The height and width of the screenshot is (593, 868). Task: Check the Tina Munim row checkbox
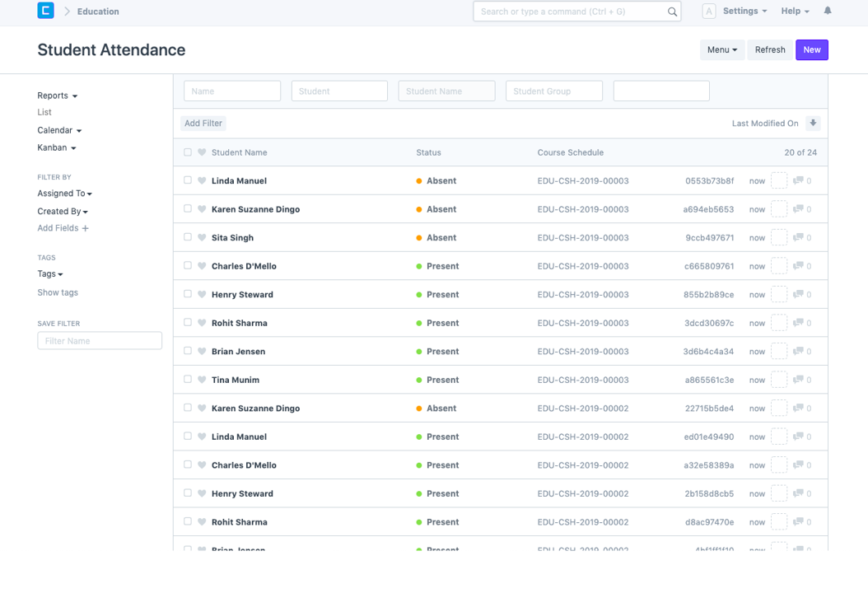188,380
